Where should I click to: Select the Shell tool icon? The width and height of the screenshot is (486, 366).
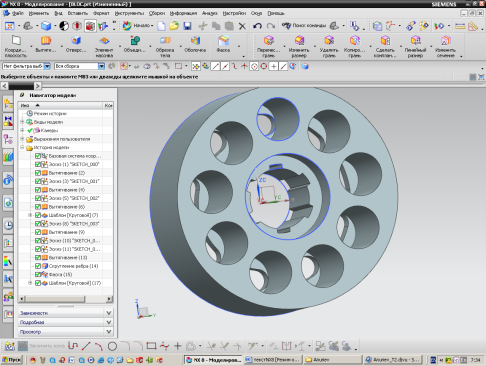195,44
